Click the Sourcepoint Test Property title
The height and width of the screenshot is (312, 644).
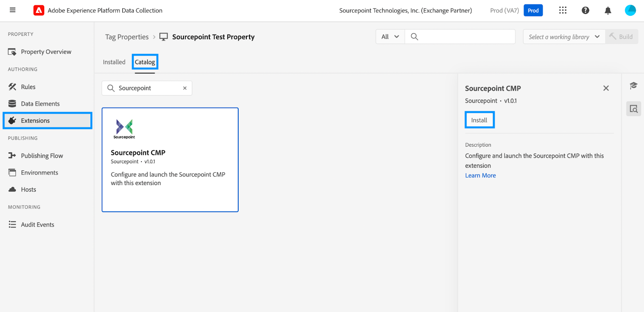click(x=213, y=37)
